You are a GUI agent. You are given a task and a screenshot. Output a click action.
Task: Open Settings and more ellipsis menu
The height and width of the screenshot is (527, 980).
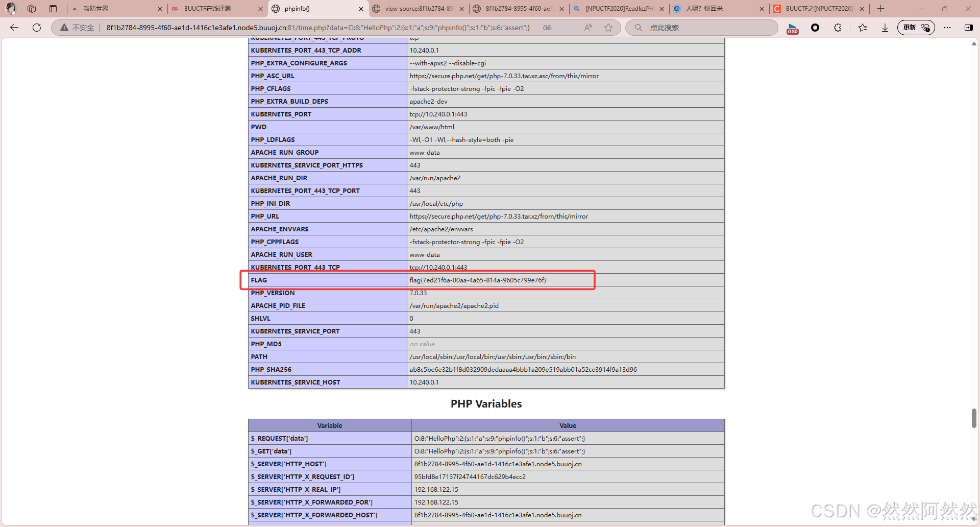click(948, 28)
